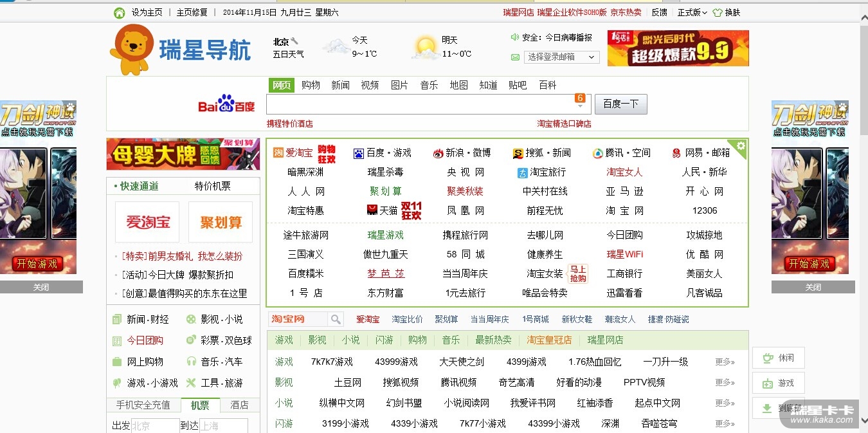Click the 今日团购 icon in the left panel
868x433 pixels.
(x=117, y=340)
